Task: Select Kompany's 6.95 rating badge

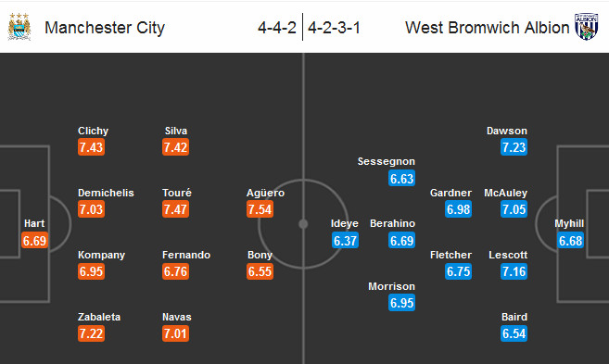Action: [x=91, y=271]
